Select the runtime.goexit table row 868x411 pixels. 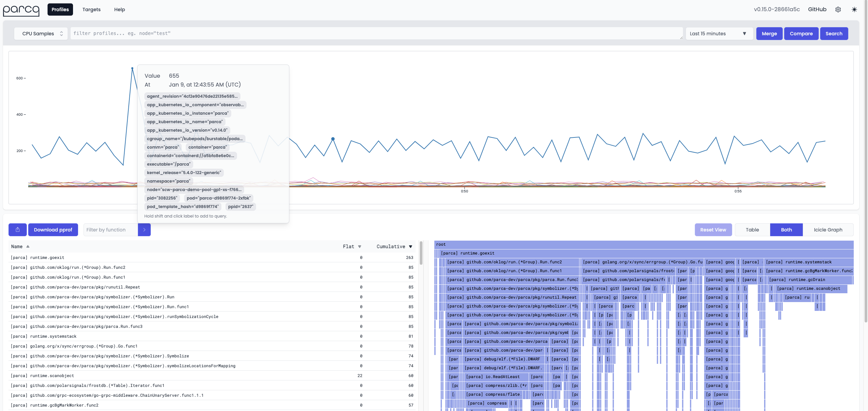point(212,258)
